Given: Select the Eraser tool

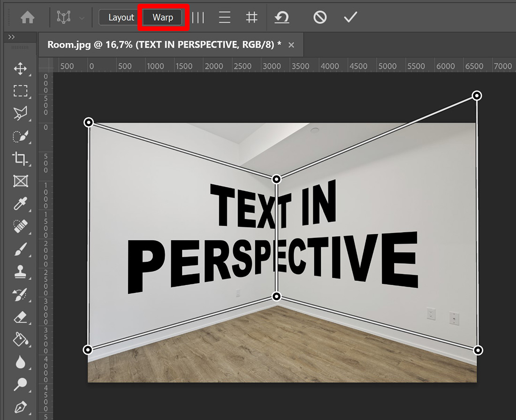Looking at the screenshot, I should tap(21, 316).
